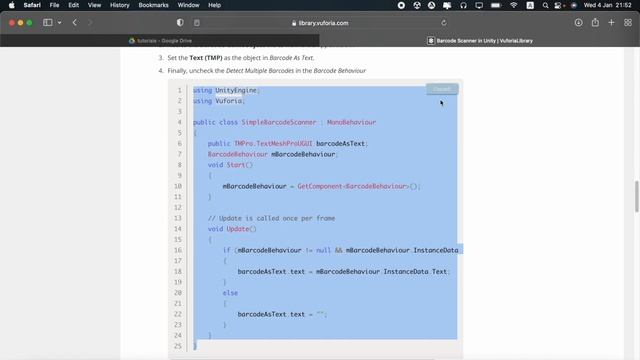This screenshot has width=640, height=360.
Task: Open the History menu
Action: (120, 5)
